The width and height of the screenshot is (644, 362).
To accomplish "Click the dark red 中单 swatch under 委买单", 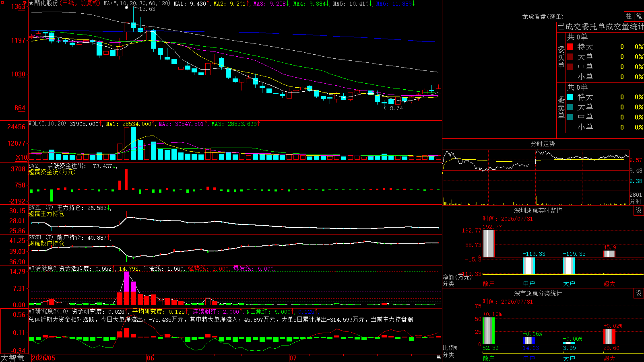I will (570, 67).
